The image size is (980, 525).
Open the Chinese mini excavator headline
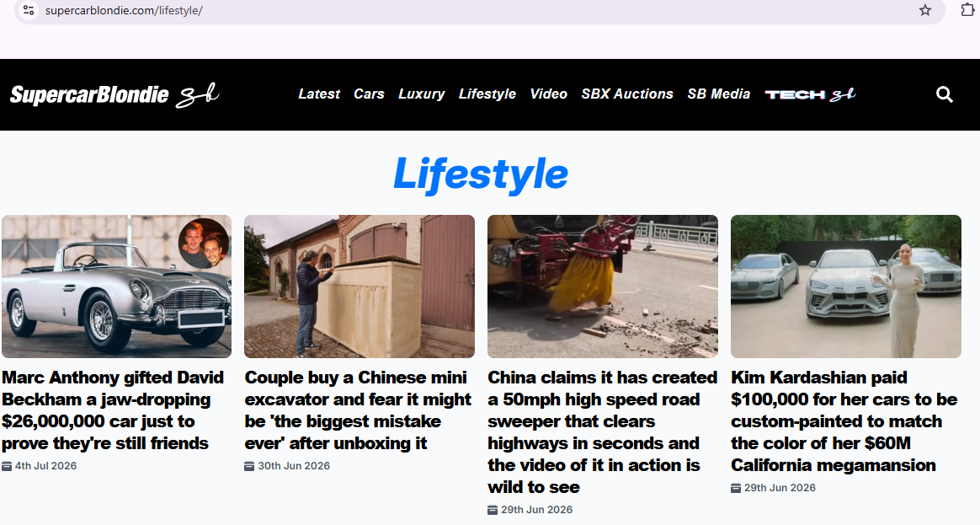pyautogui.click(x=358, y=410)
